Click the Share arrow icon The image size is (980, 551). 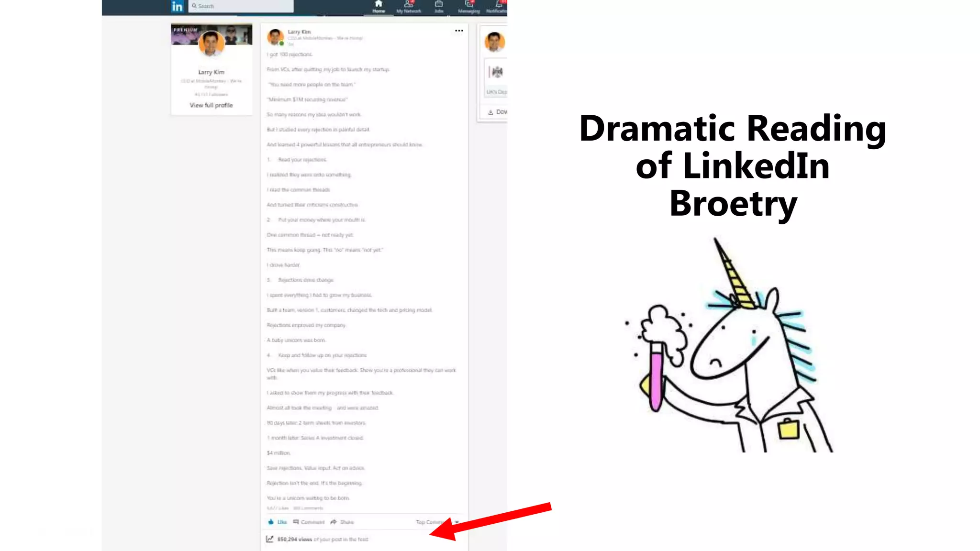click(334, 522)
